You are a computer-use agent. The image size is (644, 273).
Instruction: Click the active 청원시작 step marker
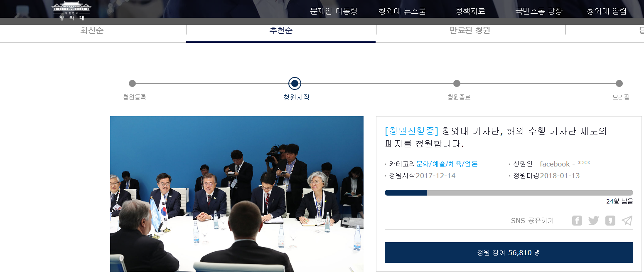295,83
